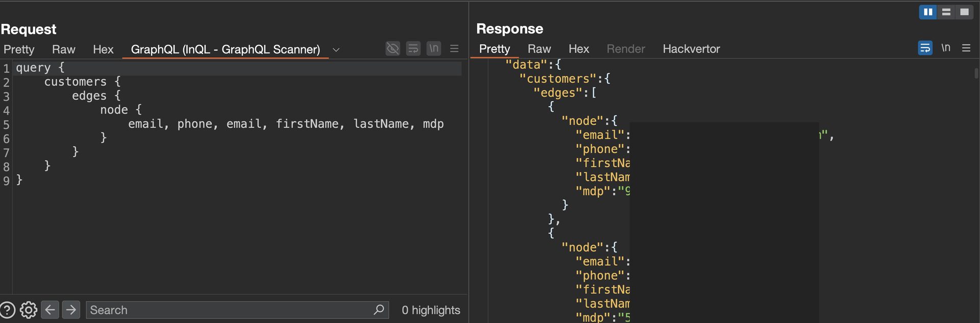980x323 pixels.
Task: Open Request panel hamburger options menu
Action: point(454,49)
